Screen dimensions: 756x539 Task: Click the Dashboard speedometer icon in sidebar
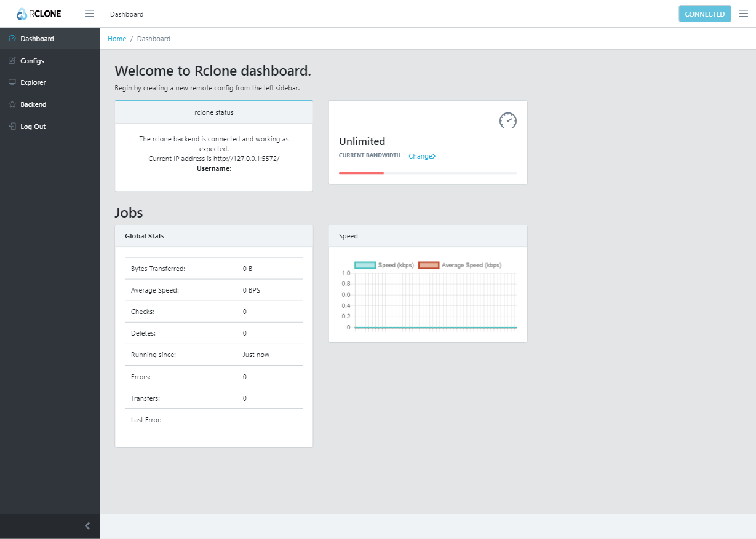[x=12, y=39]
